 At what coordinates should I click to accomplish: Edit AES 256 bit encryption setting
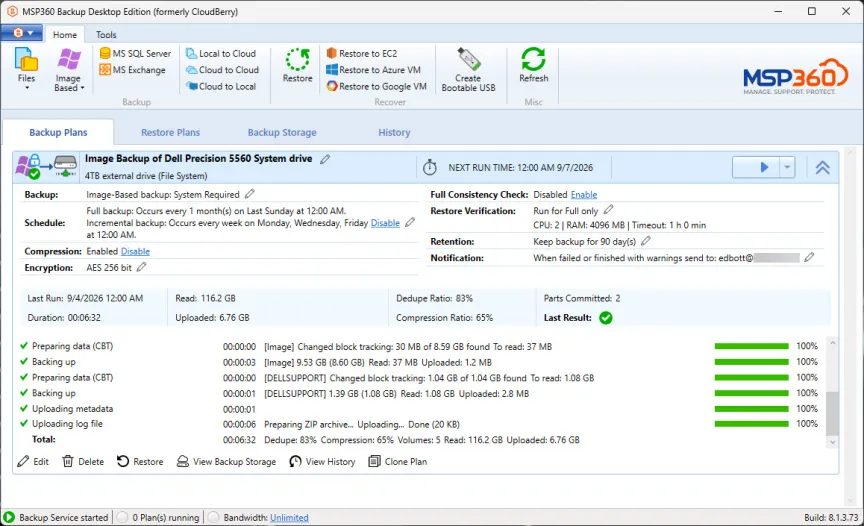pos(142,267)
